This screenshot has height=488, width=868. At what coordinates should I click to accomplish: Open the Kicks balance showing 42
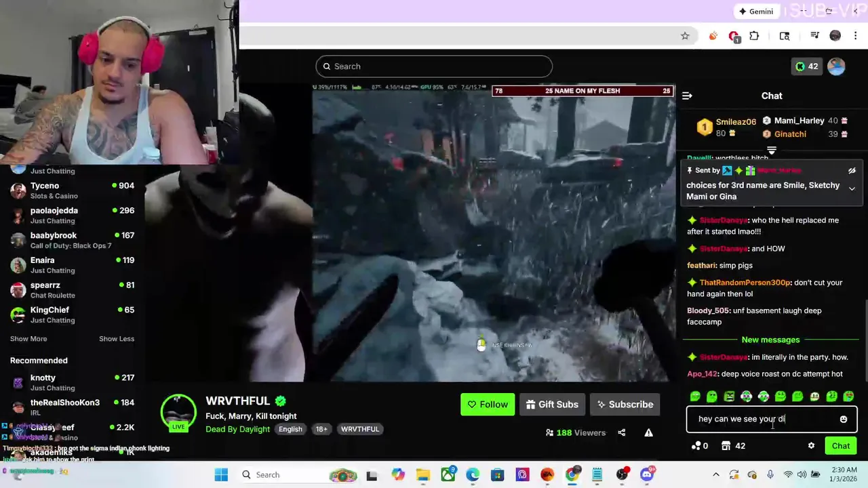806,66
